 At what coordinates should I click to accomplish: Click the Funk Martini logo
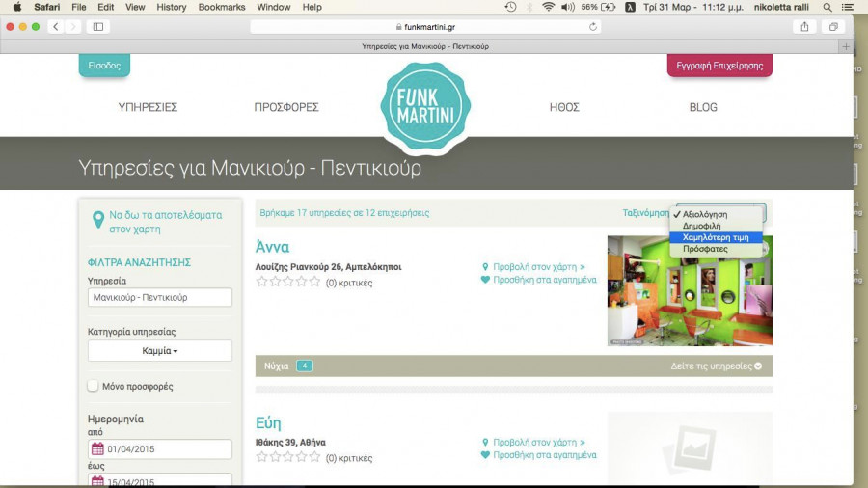tap(425, 108)
